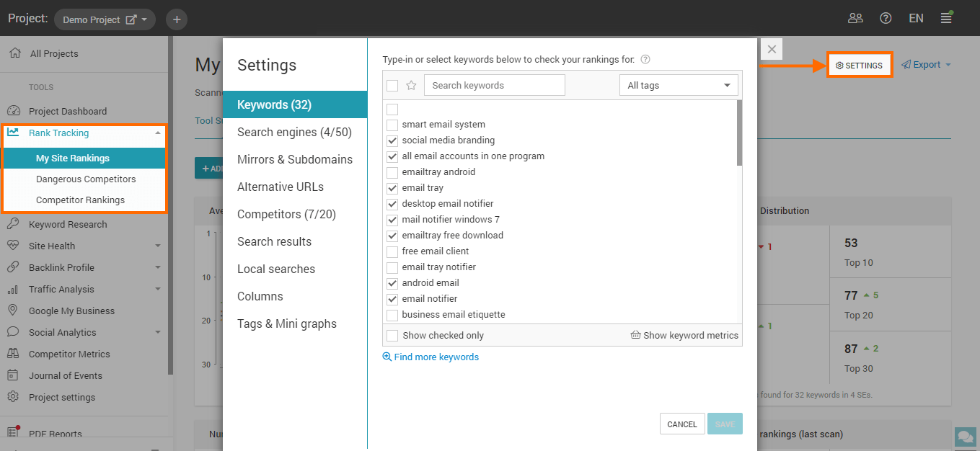Enable the Show checked only checkbox
Image resolution: width=980 pixels, height=451 pixels.
392,335
